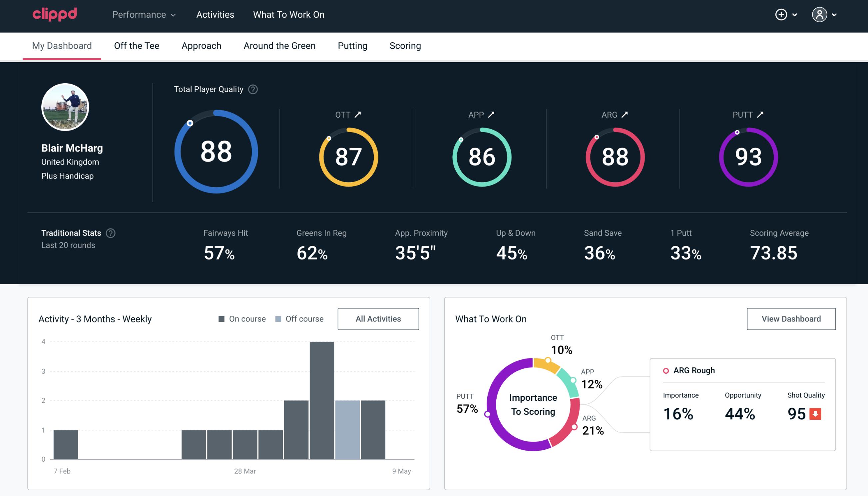
Task: Click the Traditional Stats help icon
Action: (110, 233)
